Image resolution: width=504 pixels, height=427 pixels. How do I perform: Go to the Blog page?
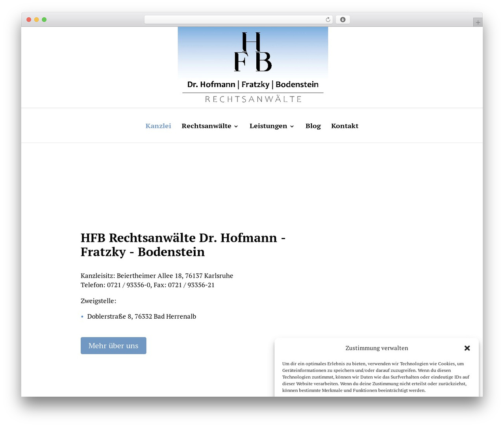[x=313, y=126]
